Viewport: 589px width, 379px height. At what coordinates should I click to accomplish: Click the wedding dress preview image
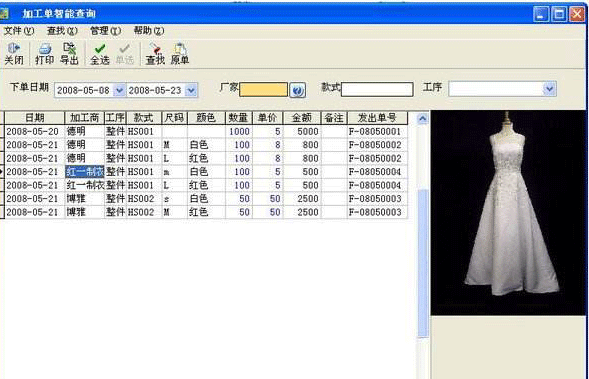(x=508, y=213)
